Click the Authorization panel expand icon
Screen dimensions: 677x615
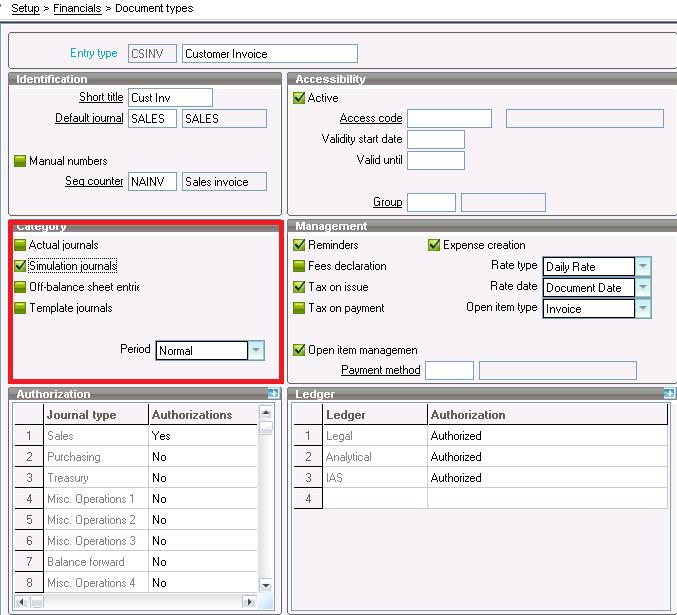(273, 393)
